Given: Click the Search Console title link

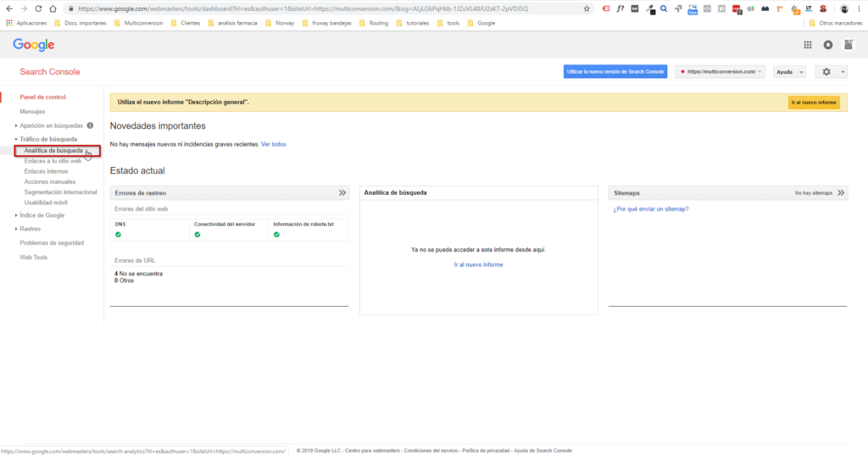Looking at the screenshot, I should [x=50, y=72].
